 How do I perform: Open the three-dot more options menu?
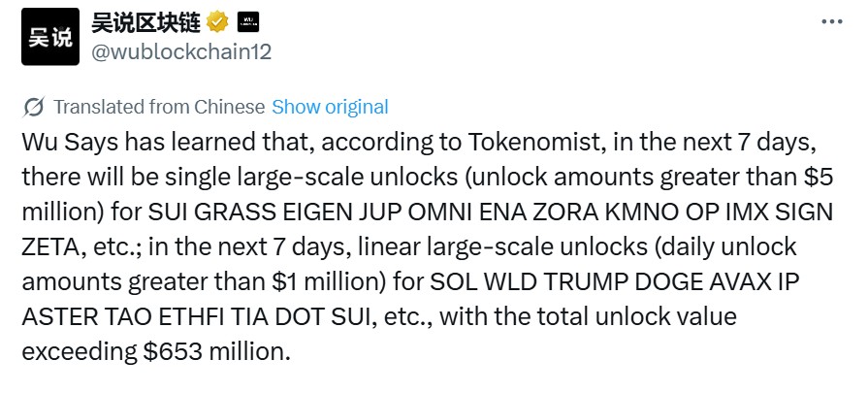pyautogui.click(x=831, y=21)
